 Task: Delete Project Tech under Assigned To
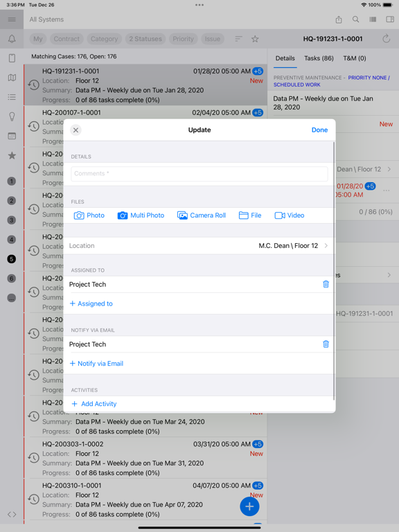[326, 284]
